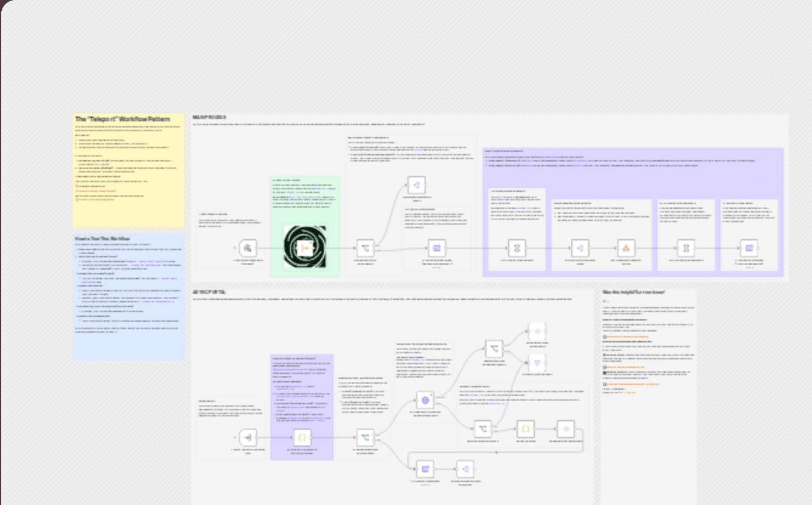Image resolution: width=812 pixels, height=505 pixels.
Task: Select the Async Portal trigger node
Action: click(x=247, y=438)
